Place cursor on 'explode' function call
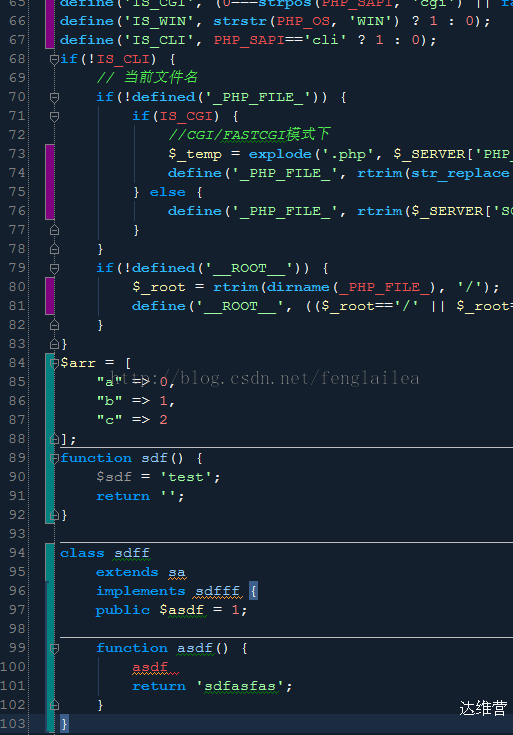Image resolution: width=513 pixels, height=735 pixels. [280, 154]
